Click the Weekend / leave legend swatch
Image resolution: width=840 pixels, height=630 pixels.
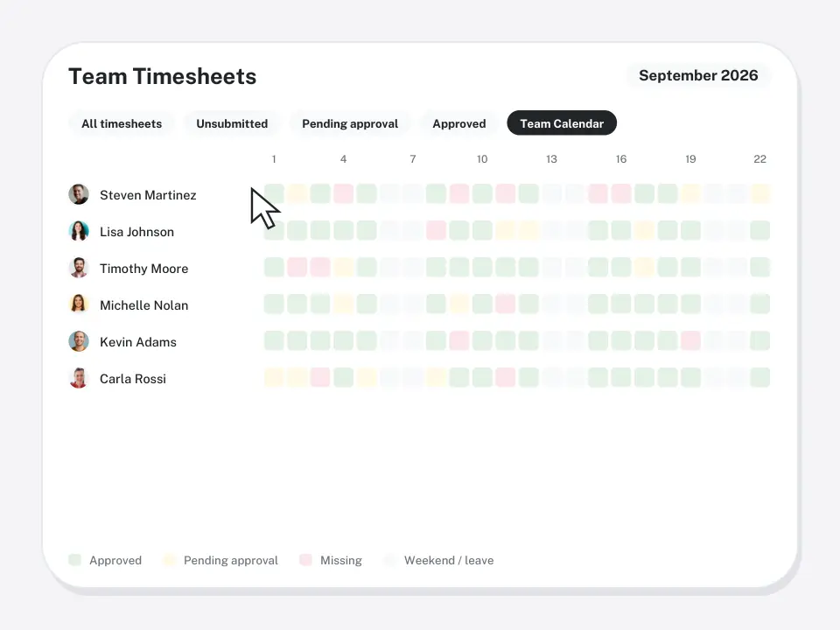[390, 560]
